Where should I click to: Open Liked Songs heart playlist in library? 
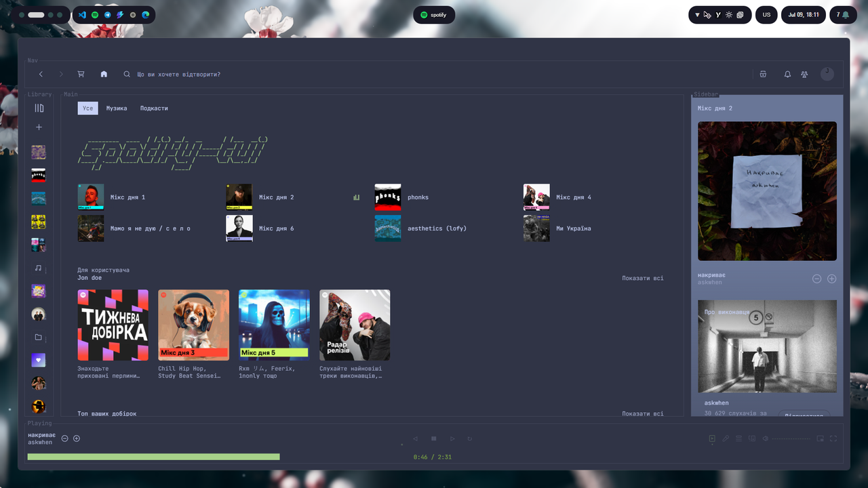point(39,360)
